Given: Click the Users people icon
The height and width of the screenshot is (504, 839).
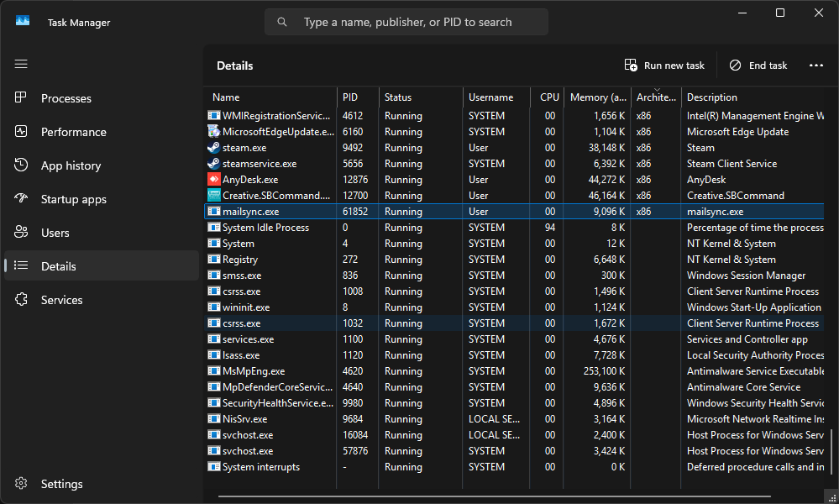Looking at the screenshot, I should pos(21,232).
